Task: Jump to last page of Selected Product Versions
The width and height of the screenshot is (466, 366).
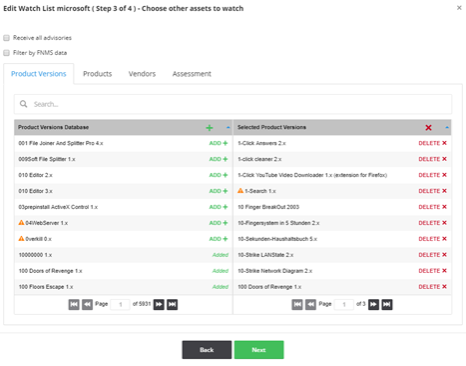Action: [387, 304]
